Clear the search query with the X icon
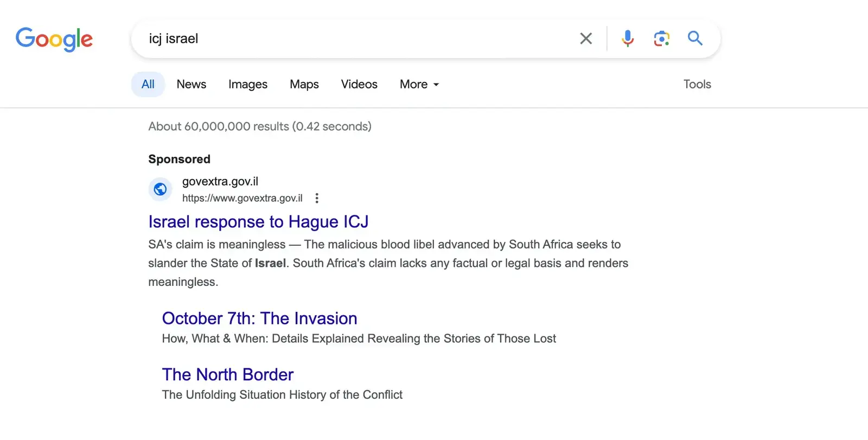 point(585,39)
